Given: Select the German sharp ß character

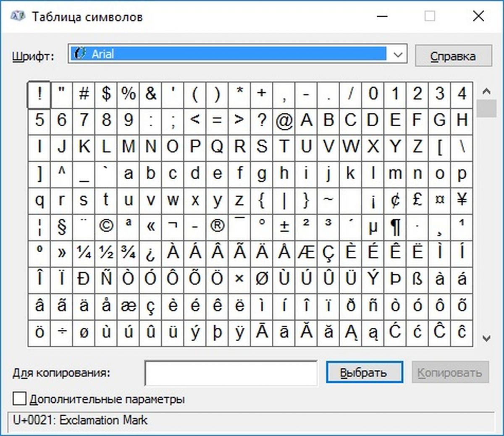Looking at the screenshot, I should tap(417, 279).
